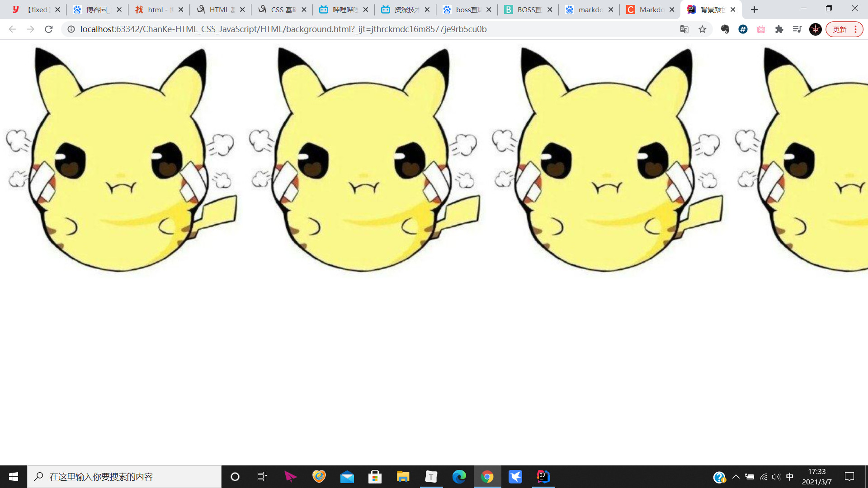Expand hidden system tray icons chevron

click(736, 477)
